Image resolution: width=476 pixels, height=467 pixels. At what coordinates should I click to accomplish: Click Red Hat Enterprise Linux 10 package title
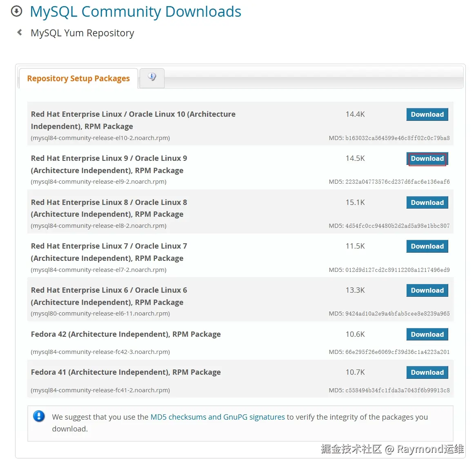[x=133, y=120]
